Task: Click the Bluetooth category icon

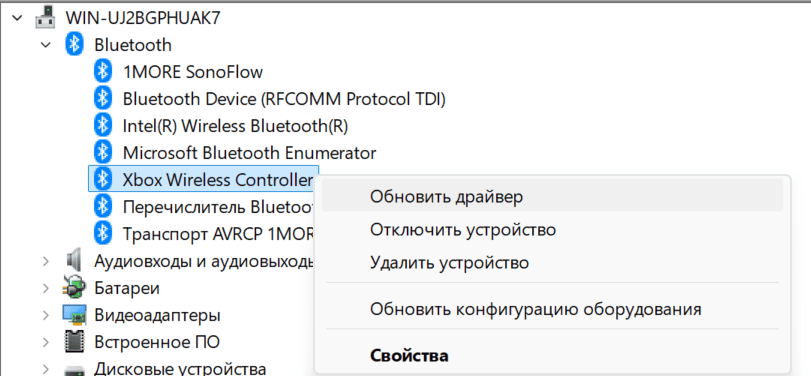Action: 74,44
